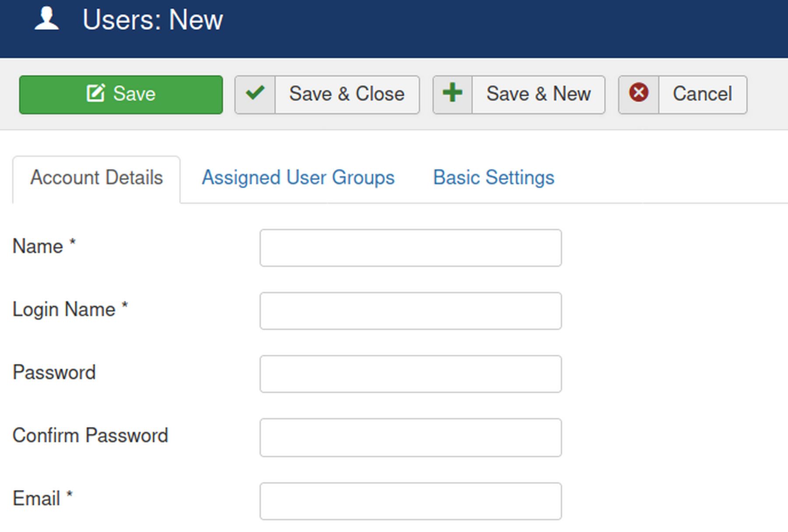Focus the Password input field
This screenshot has height=532, width=788.
coord(410,374)
